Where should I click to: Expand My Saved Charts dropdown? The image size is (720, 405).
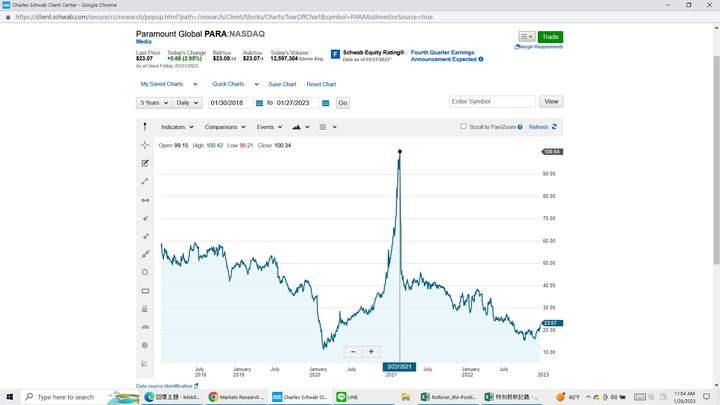169,84
